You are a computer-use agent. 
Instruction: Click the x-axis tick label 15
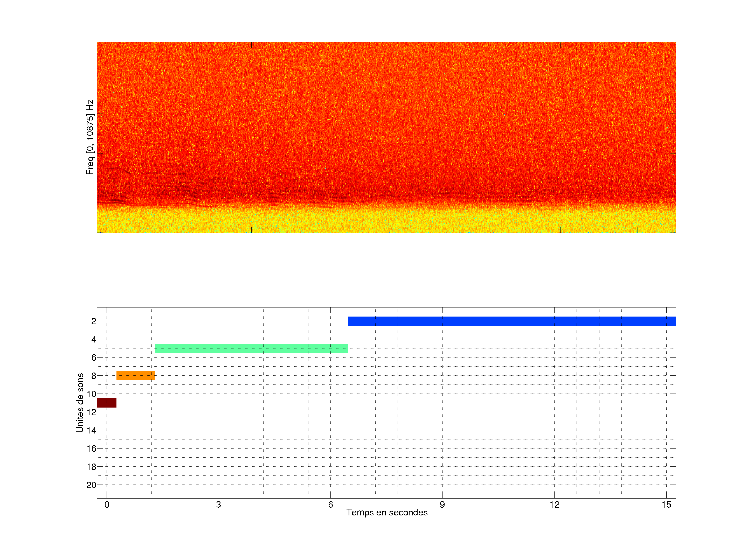pos(666,505)
